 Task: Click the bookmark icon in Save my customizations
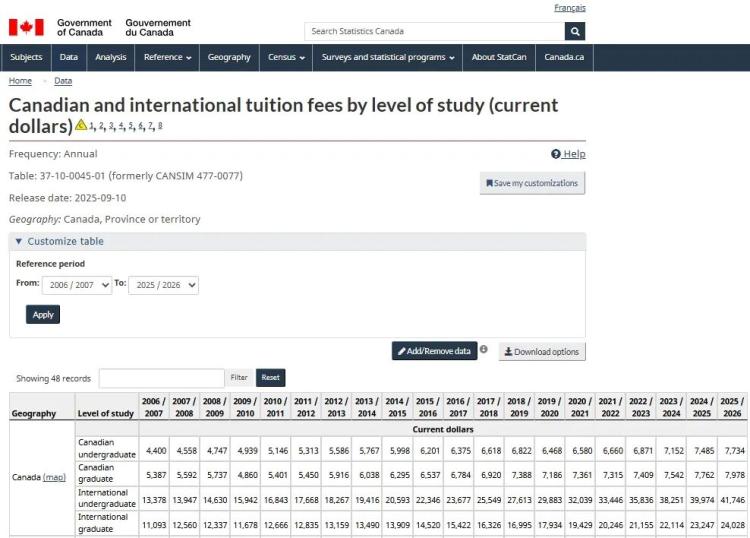click(489, 183)
